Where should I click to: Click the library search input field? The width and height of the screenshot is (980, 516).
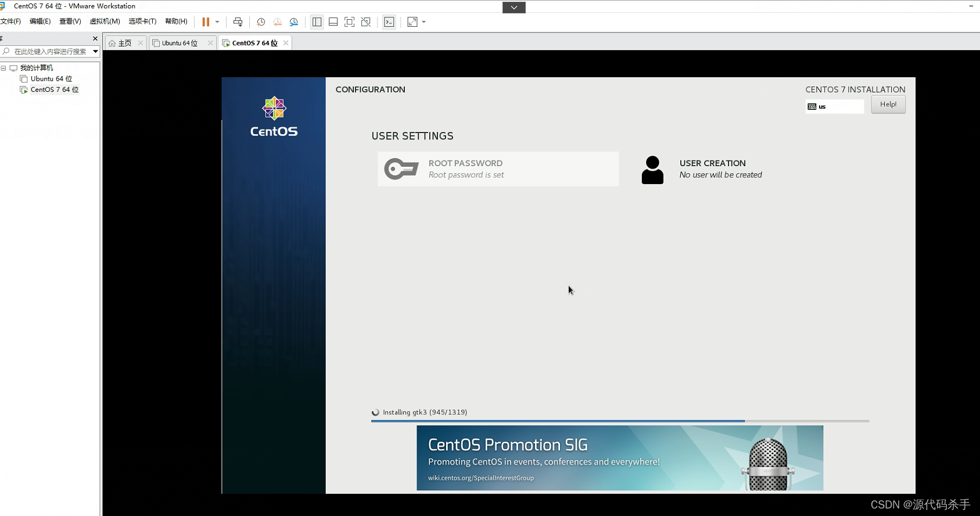[51, 52]
